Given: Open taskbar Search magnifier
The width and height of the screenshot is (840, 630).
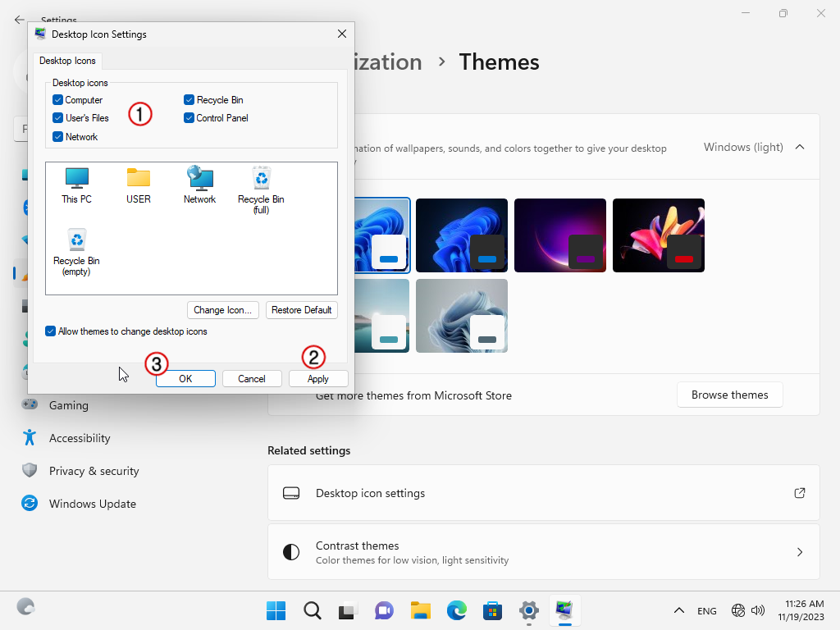Looking at the screenshot, I should [312, 610].
